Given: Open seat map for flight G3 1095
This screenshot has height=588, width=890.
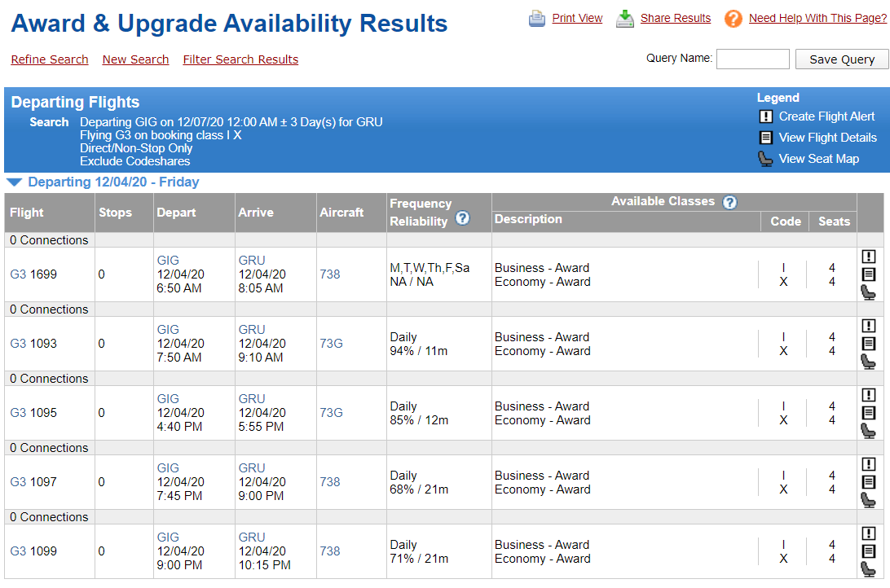Looking at the screenshot, I should click(868, 431).
